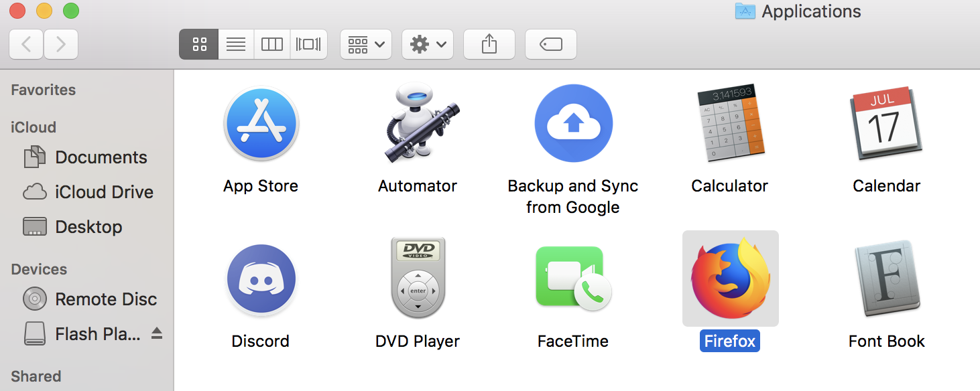This screenshot has height=391, width=980.
Task: Select the Font Book app icon
Action: click(x=886, y=279)
